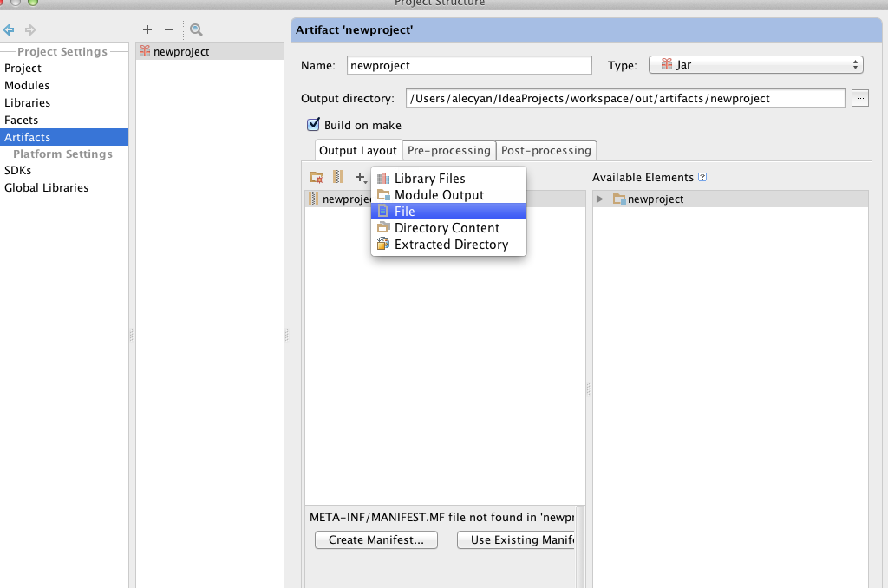Create an archive in the output layout toolbar
This screenshot has width=888, height=588.
click(337, 177)
